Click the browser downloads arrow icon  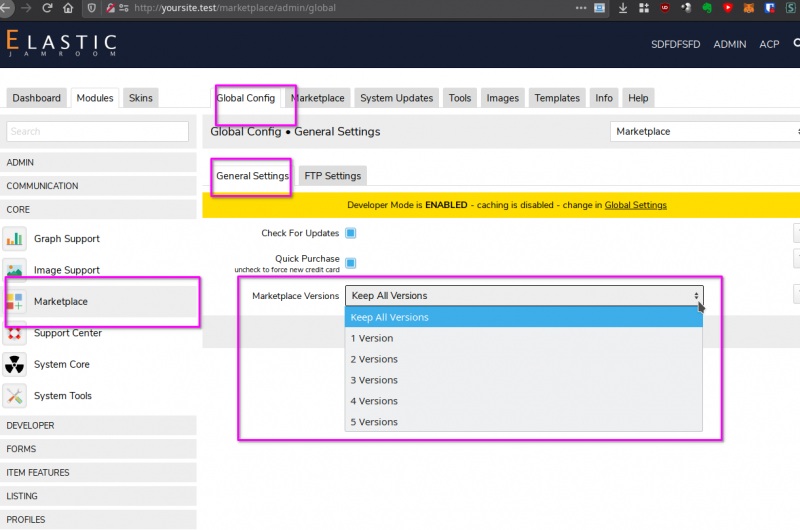623,8
